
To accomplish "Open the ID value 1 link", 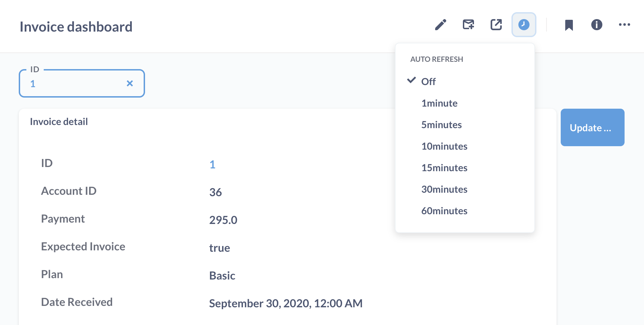I will pos(212,165).
